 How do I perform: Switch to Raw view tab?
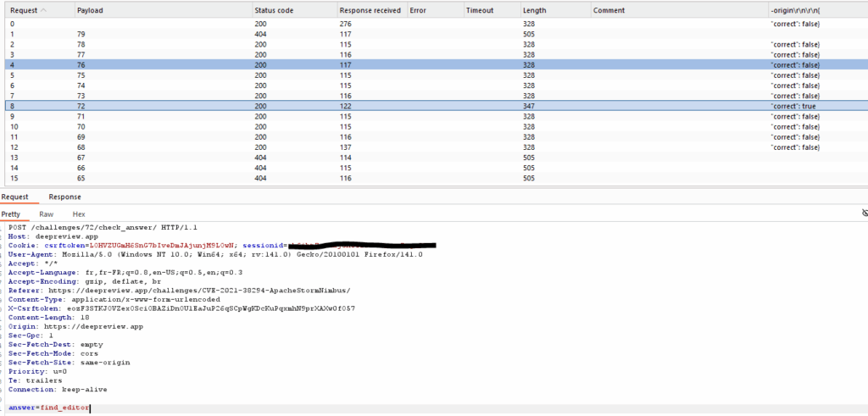(47, 214)
